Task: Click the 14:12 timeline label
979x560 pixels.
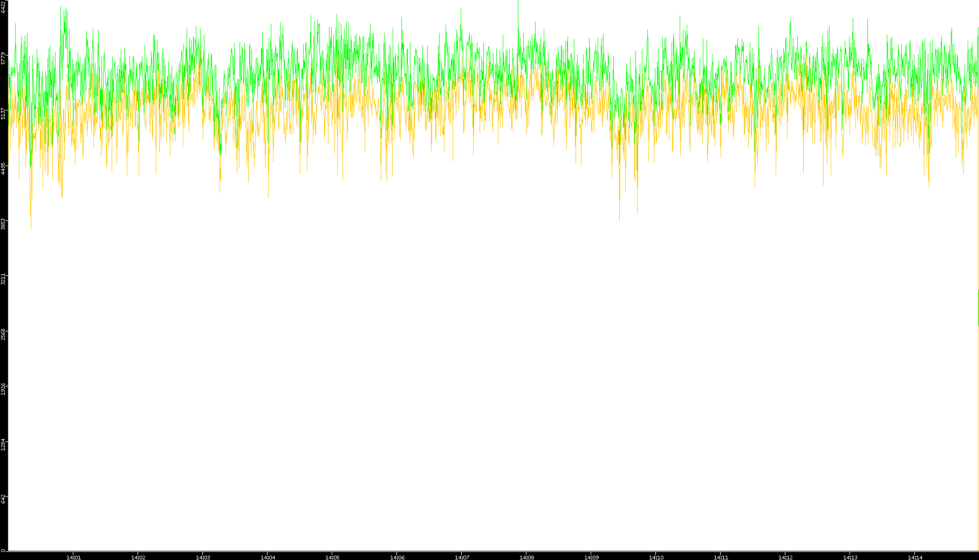Action: click(785, 557)
